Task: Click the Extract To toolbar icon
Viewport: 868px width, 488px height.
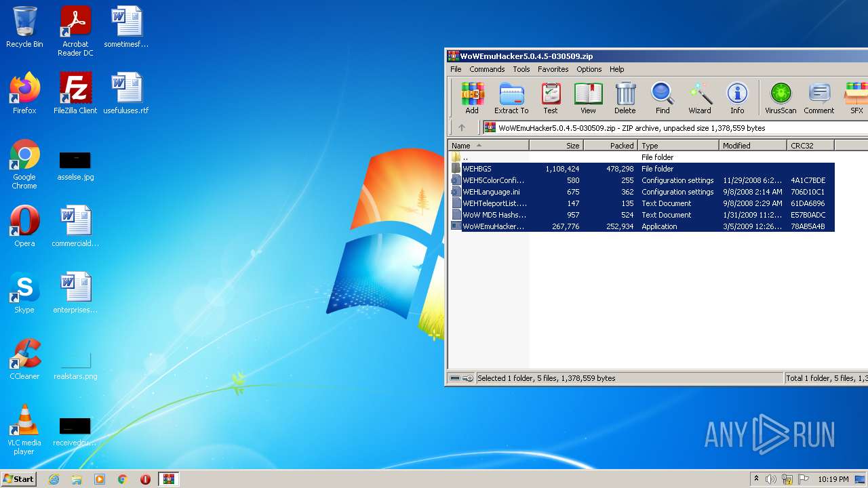Action: coord(511,98)
